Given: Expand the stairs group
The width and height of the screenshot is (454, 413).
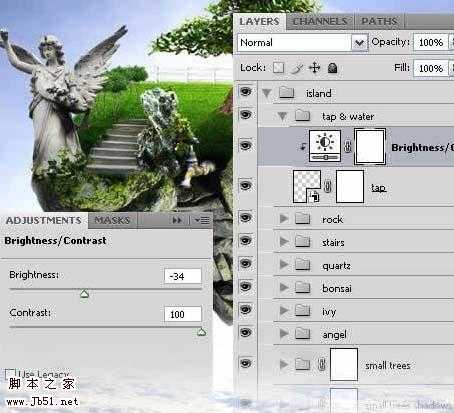Looking at the screenshot, I should pos(284,242).
